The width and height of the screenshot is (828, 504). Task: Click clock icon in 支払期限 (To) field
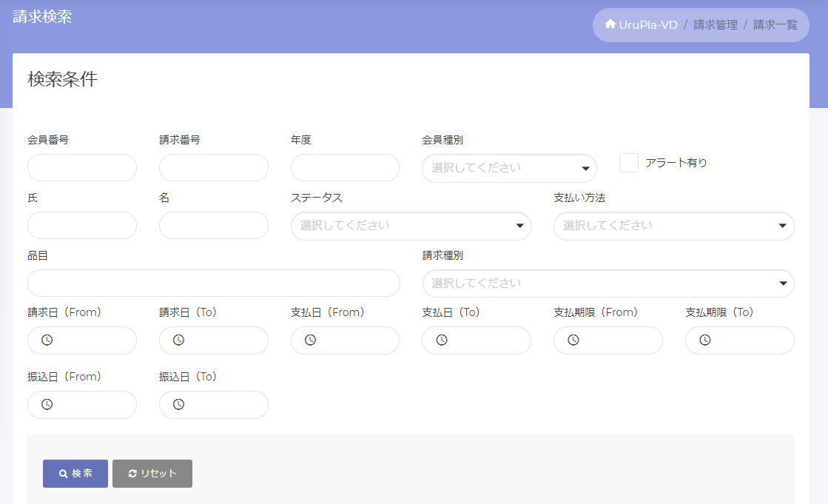tap(705, 340)
